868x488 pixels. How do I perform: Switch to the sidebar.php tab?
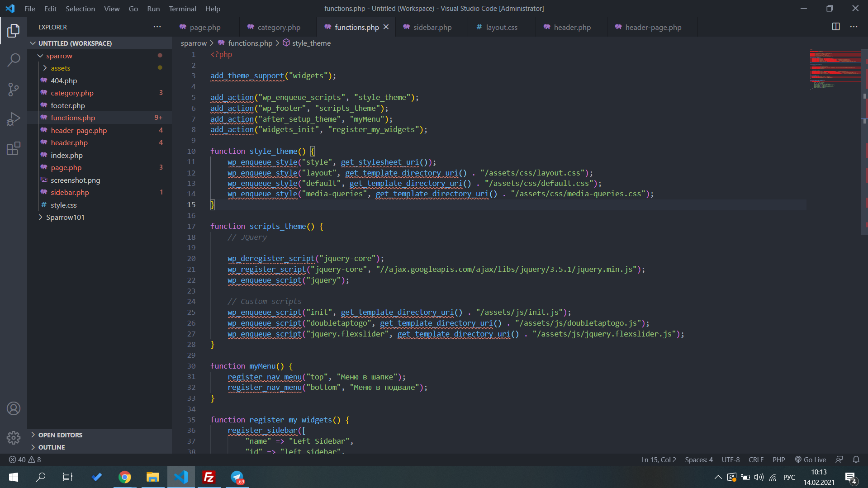click(432, 27)
